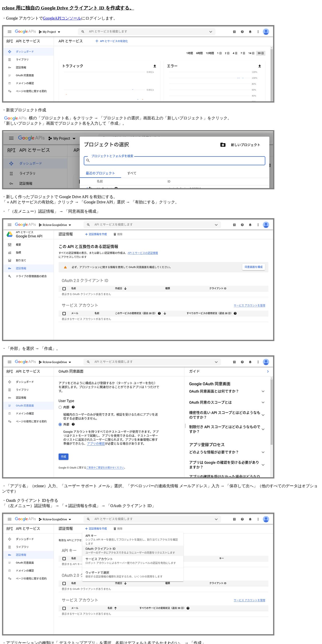Tick OAuth 2.0 名前 checkbox in Google Drive API screenshot
This screenshot has height=644, width=322.
[64, 289]
